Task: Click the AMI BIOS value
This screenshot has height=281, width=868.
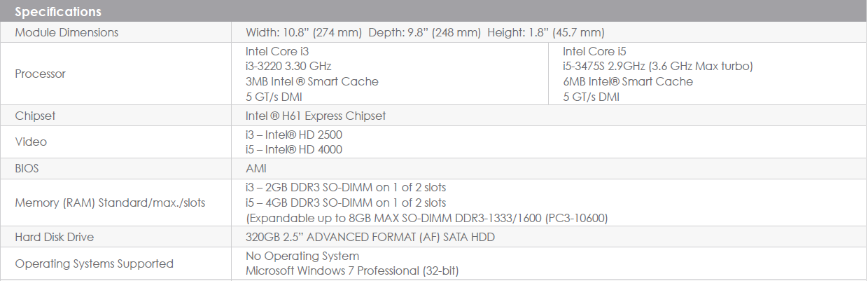Action: tap(256, 168)
